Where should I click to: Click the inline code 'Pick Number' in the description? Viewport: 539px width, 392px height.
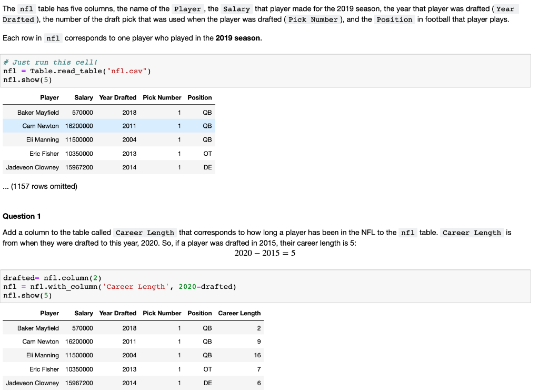pyautogui.click(x=313, y=19)
